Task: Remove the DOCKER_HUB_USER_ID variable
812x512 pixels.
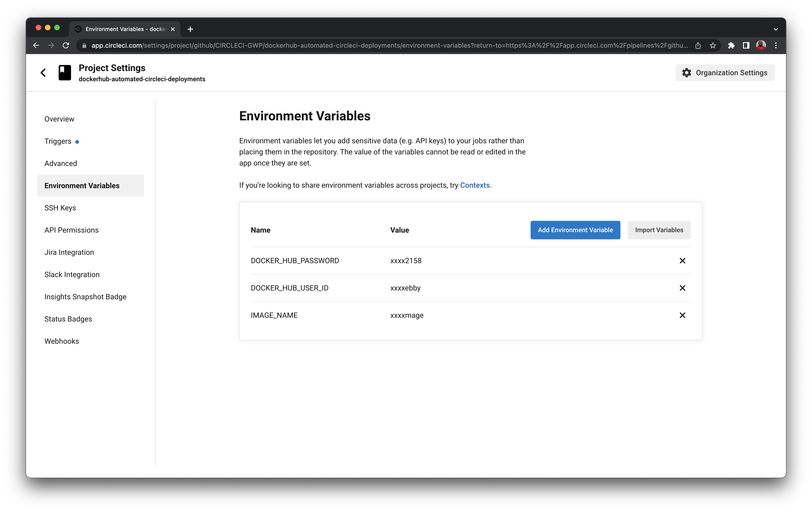Action: 682,288
